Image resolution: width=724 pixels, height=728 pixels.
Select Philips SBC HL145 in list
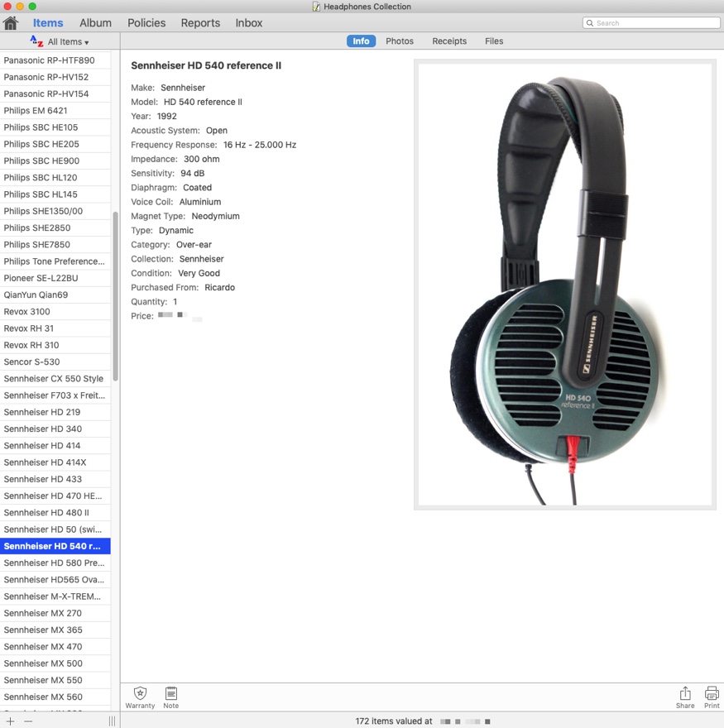(x=55, y=194)
